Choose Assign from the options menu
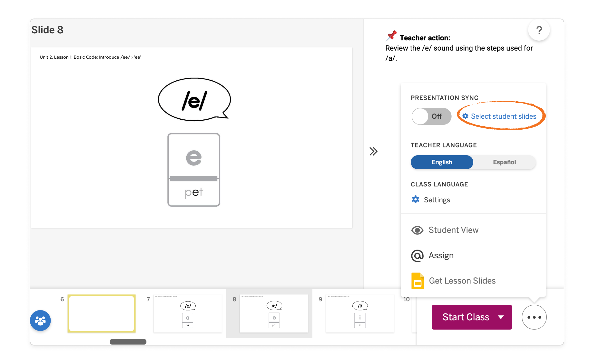The width and height of the screenshot is (594, 364). [441, 255]
